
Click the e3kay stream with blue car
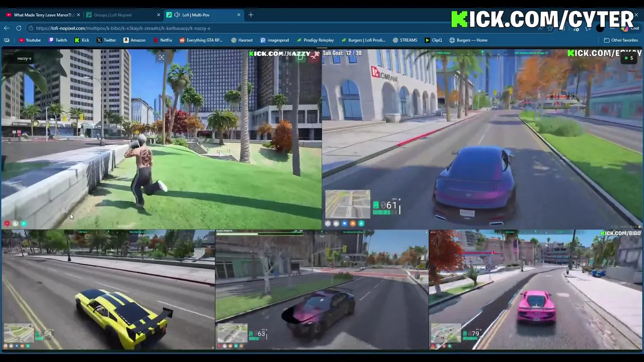pos(482,139)
